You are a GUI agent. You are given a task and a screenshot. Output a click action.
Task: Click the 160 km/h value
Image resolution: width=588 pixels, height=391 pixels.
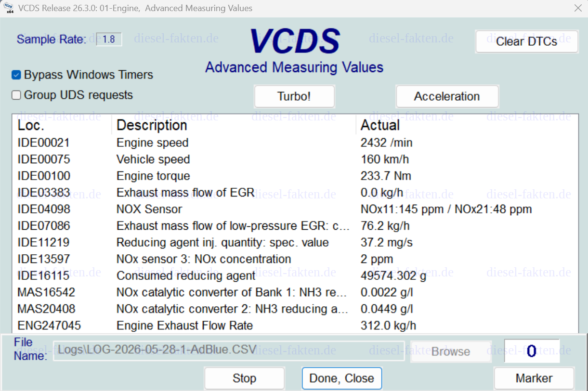(385, 159)
